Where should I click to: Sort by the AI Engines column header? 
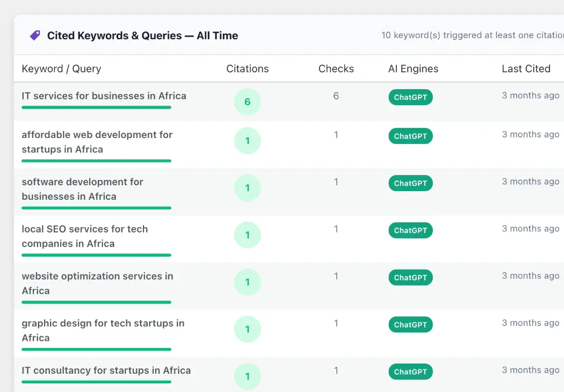click(413, 69)
